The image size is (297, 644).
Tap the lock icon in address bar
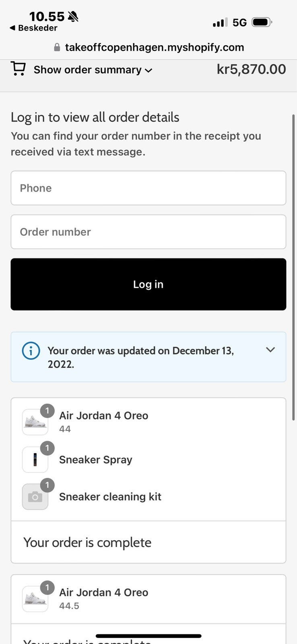click(x=57, y=47)
